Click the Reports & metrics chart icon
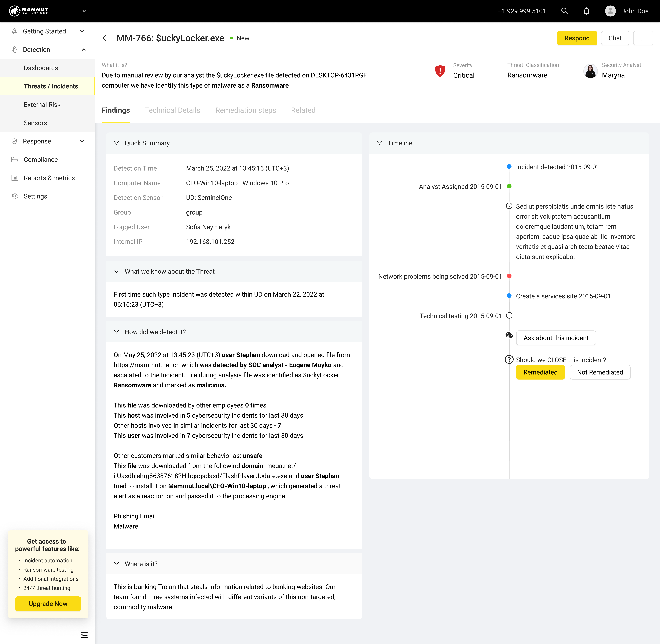Image resolution: width=660 pixels, height=644 pixels. [15, 178]
